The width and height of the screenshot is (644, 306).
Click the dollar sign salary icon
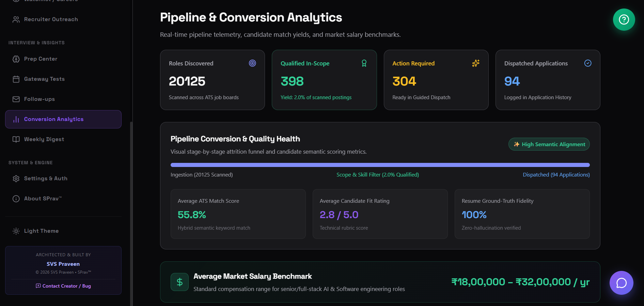pyautogui.click(x=179, y=282)
